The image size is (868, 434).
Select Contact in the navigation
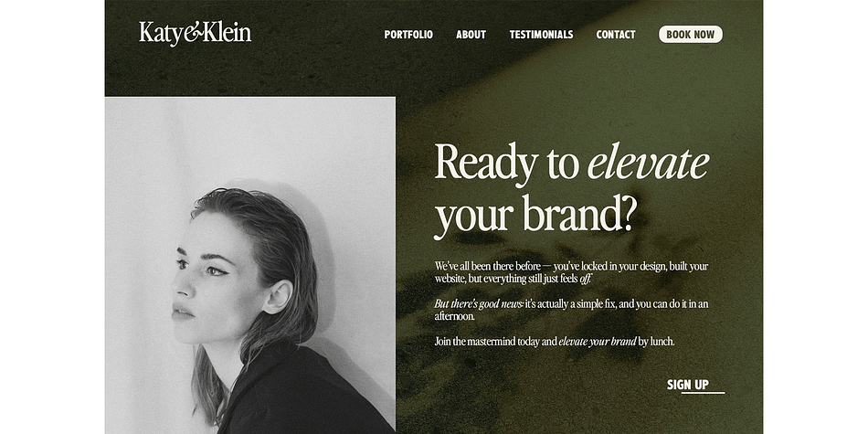[616, 35]
